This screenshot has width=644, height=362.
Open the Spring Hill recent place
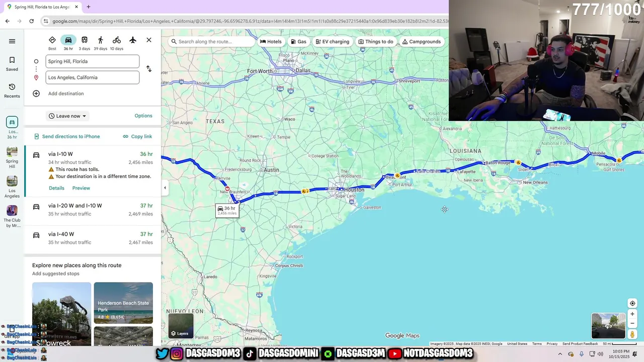tap(12, 157)
